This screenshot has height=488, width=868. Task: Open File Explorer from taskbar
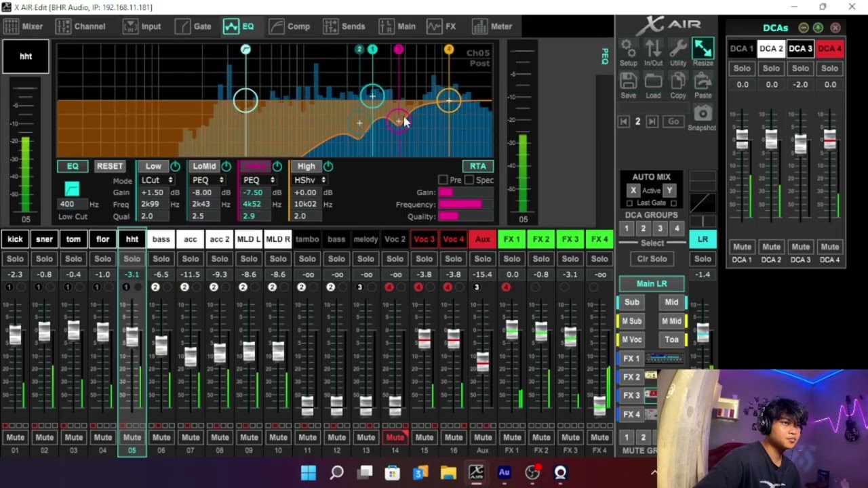[448, 472]
